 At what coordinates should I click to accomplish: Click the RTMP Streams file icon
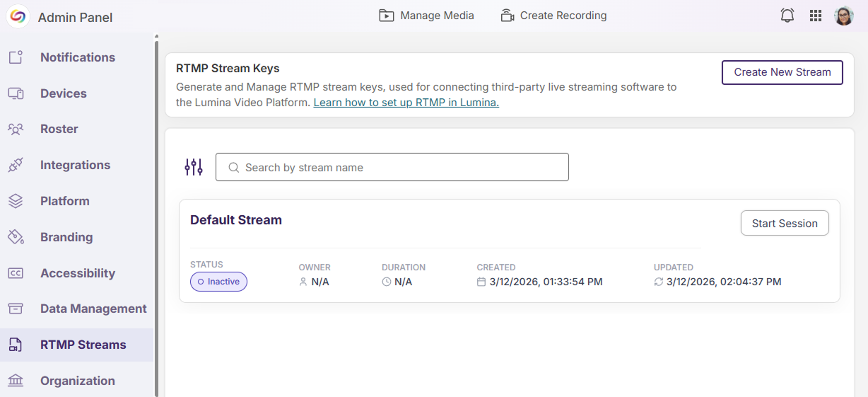16,345
